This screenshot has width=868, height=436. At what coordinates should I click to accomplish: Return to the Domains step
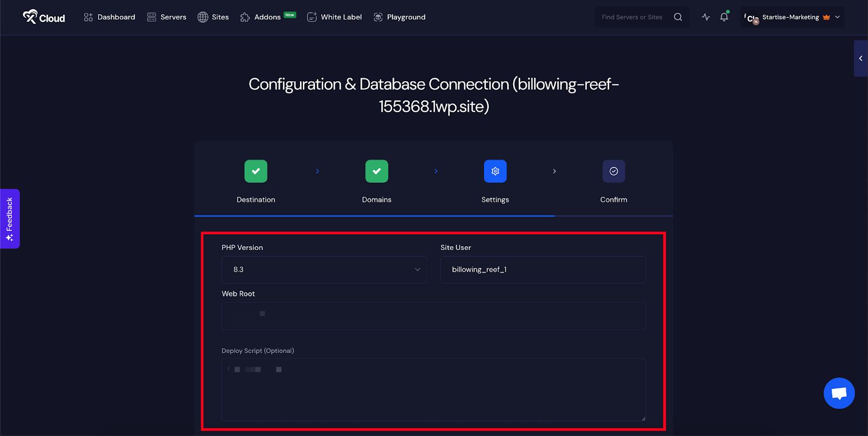[376, 171]
